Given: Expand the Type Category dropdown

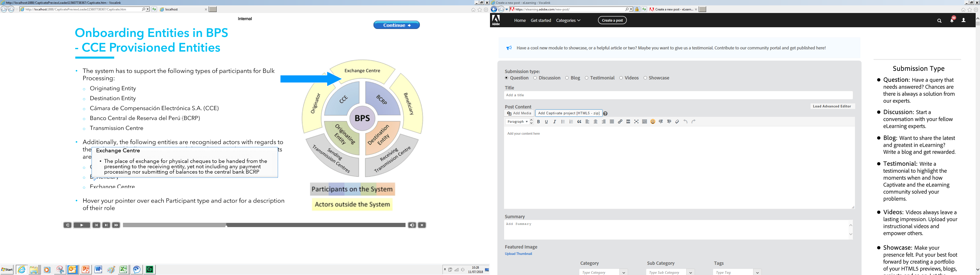Looking at the screenshot, I should tap(623, 272).
